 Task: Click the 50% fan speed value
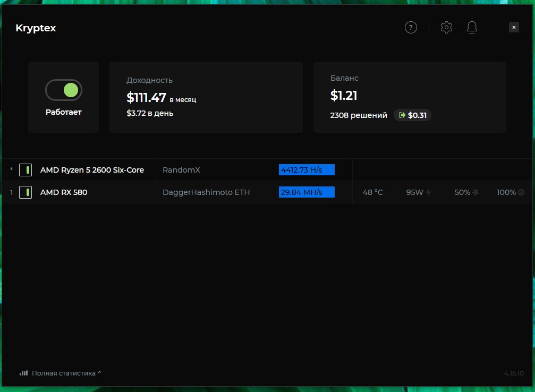[462, 192]
